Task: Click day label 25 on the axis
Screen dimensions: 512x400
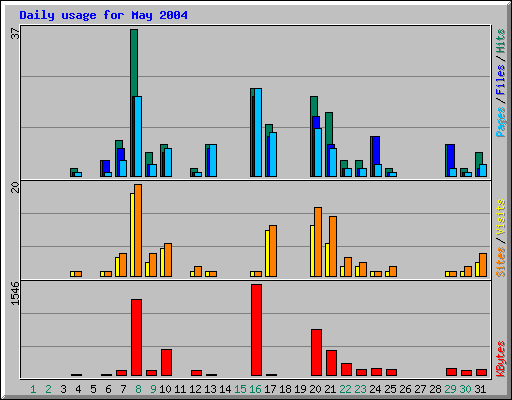Action: click(x=390, y=389)
